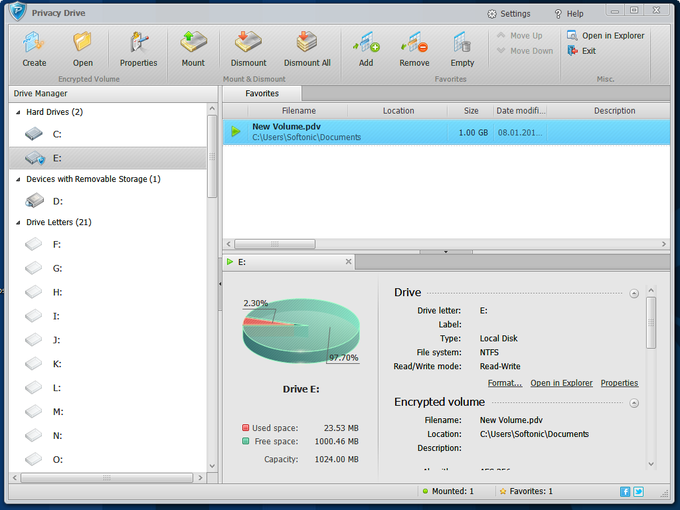Viewport: 680px width, 510px height.
Task: Collapse the Encrypted volume section
Action: point(634,403)
